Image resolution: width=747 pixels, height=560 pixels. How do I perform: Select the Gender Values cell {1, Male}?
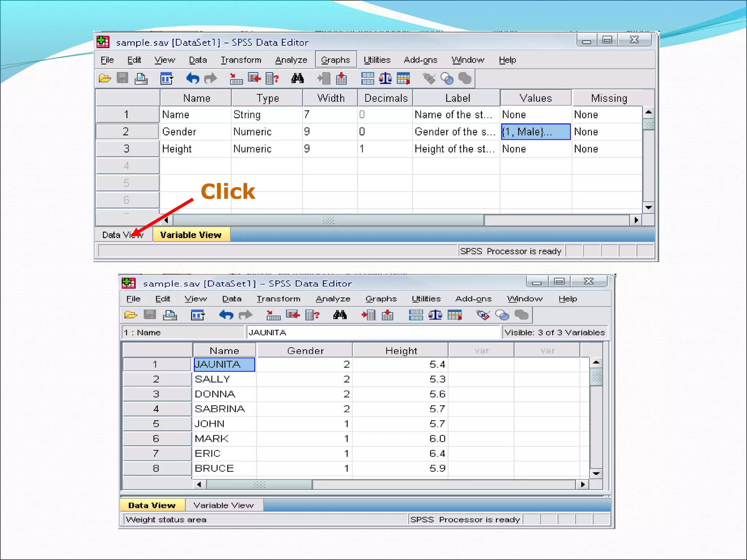coord(535,132)
